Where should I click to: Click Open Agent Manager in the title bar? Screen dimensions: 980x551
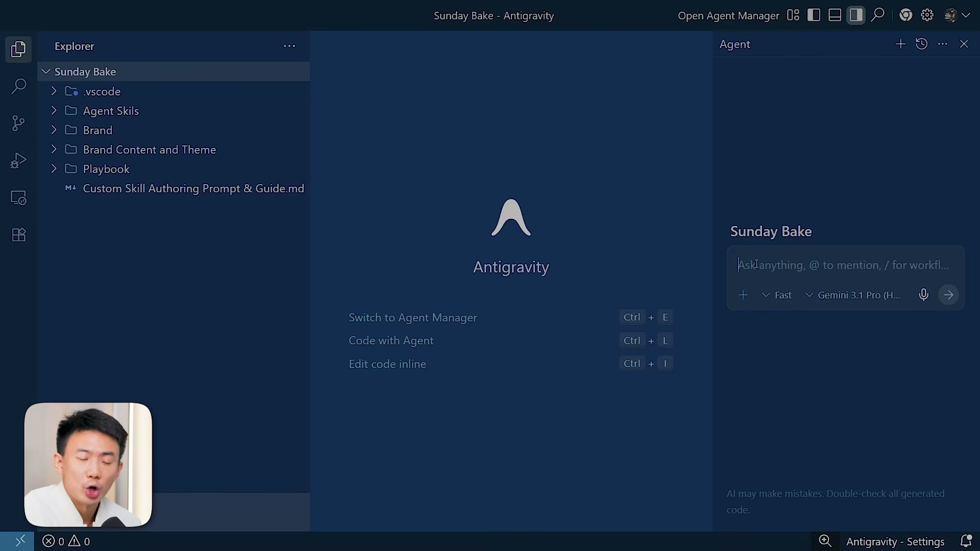point(728,16)
